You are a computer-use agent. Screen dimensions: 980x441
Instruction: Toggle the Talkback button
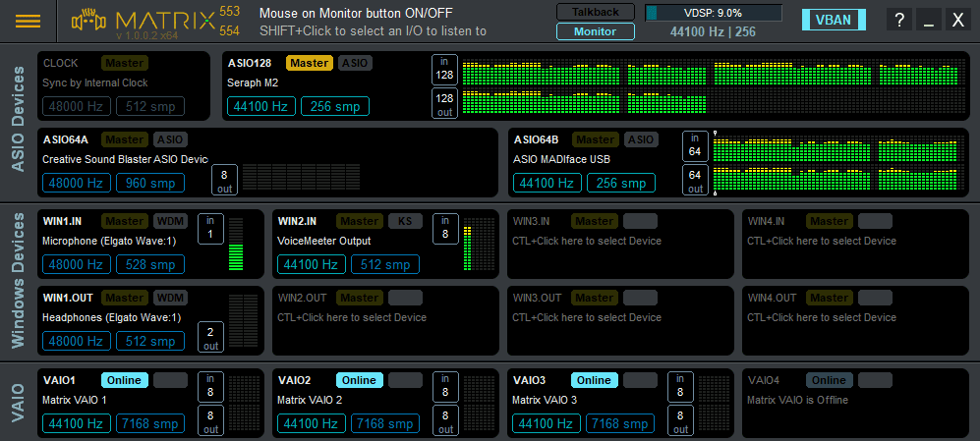(594, 11)
